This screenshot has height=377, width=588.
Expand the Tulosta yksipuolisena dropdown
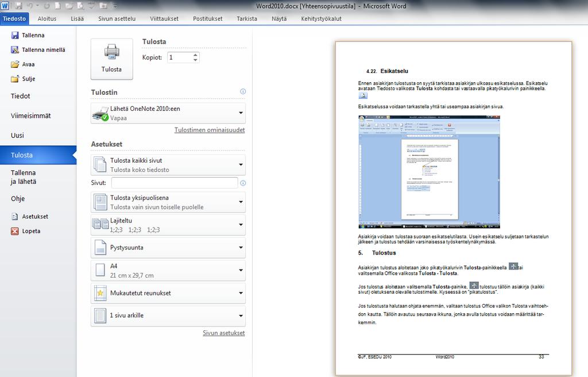(x=168, y=202)
